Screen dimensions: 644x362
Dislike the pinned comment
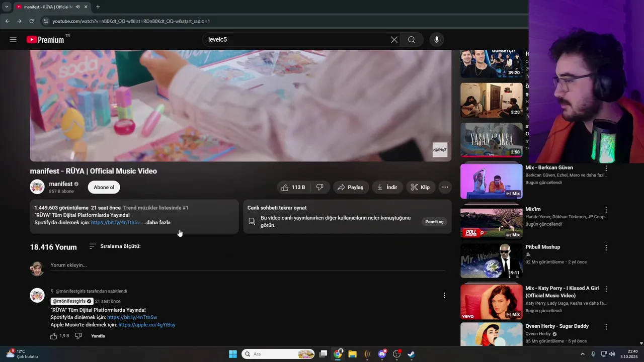point(78,336)
